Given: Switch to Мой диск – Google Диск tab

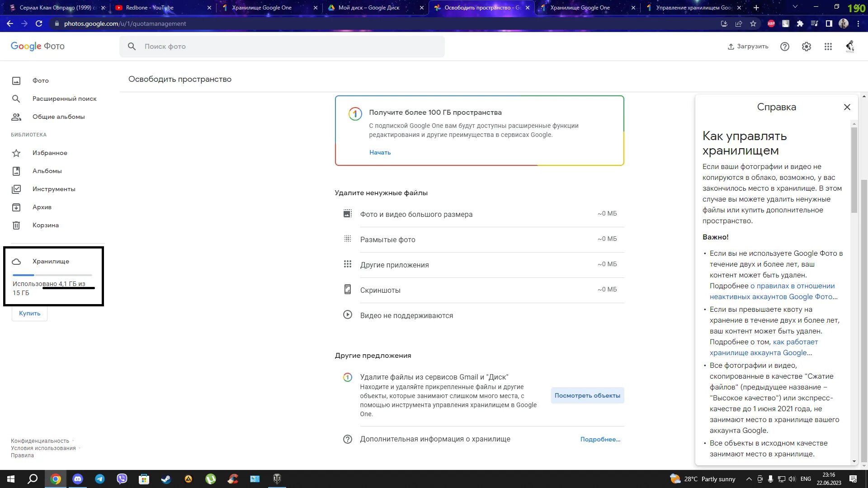Looking at the screenshot, I should click(375, 8).
